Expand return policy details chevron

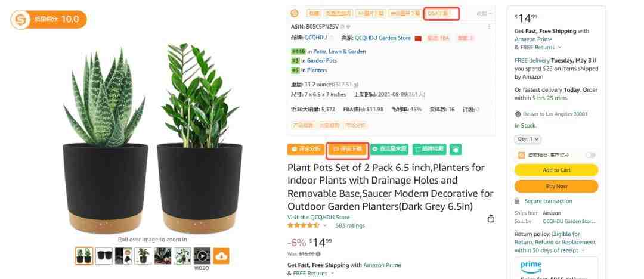583,250
